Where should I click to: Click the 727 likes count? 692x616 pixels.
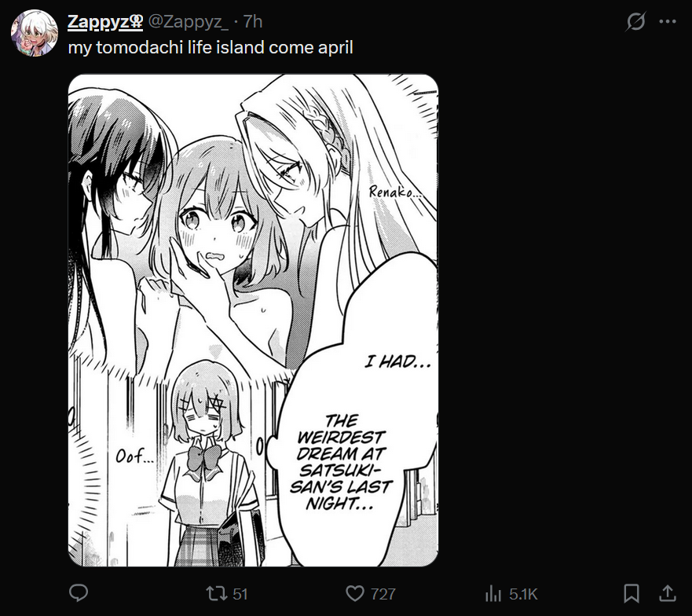(383, 594)
